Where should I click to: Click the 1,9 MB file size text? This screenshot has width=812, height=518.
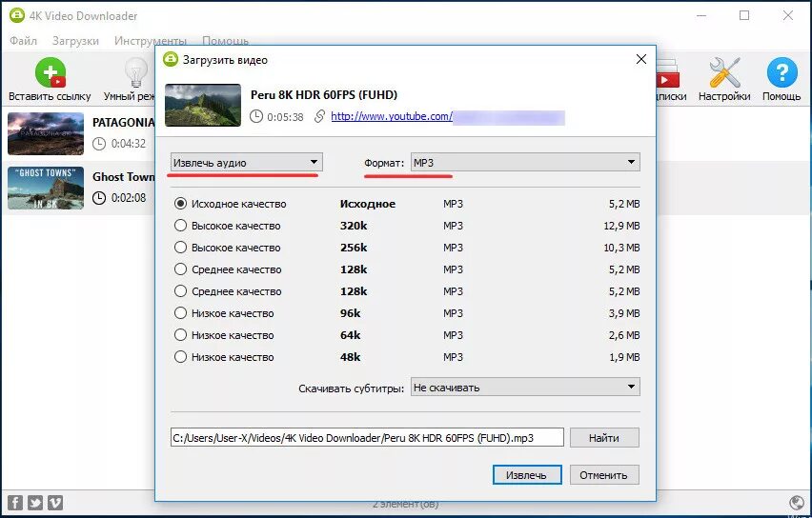tap(624, 357)
